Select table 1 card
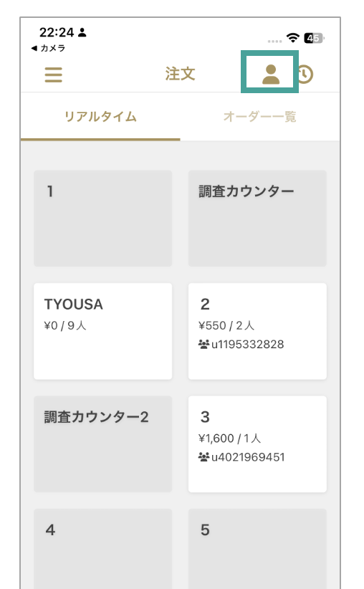Image resolution: width=364 pixels, height=589 pixels. pos(103,219)
